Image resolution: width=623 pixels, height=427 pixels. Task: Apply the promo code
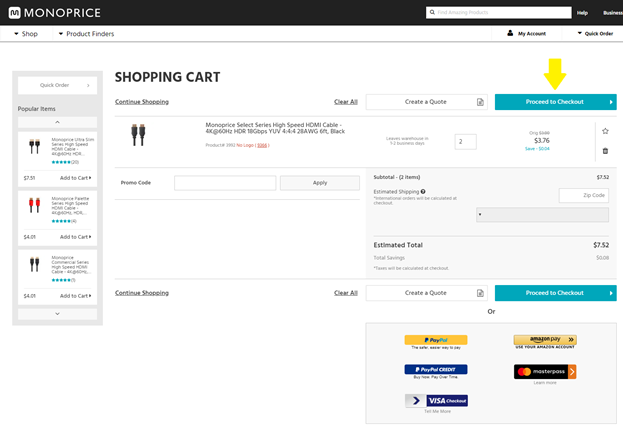(x=320, y=183)
